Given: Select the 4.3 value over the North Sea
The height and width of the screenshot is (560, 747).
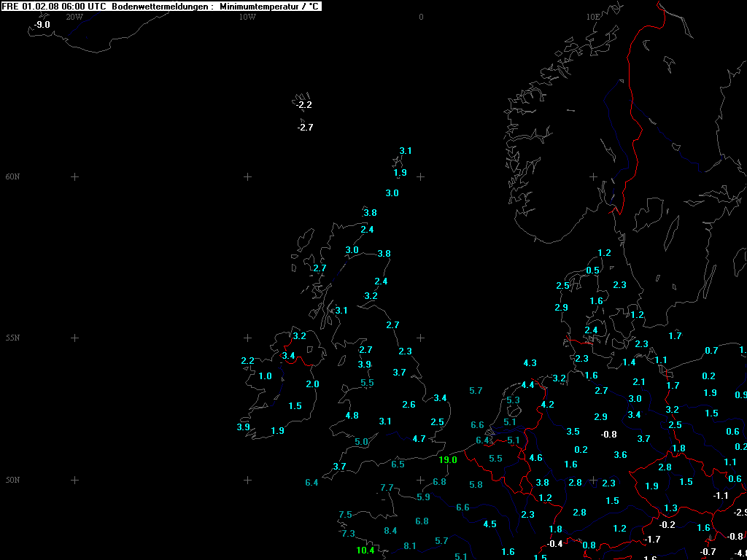Looking at the screenshot, I should point(530,363).
